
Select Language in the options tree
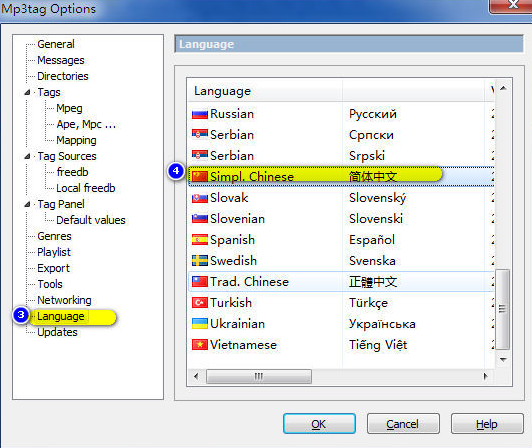[x=61, y=316]
